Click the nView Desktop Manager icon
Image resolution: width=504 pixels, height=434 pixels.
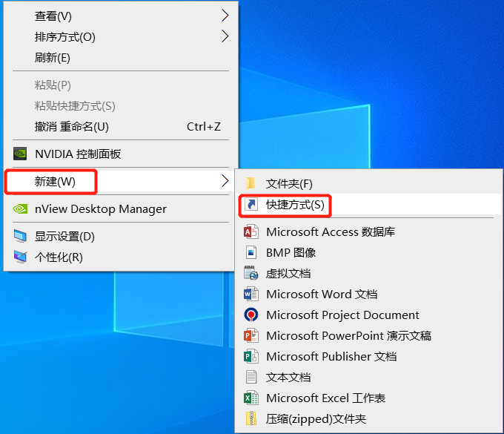20,209
